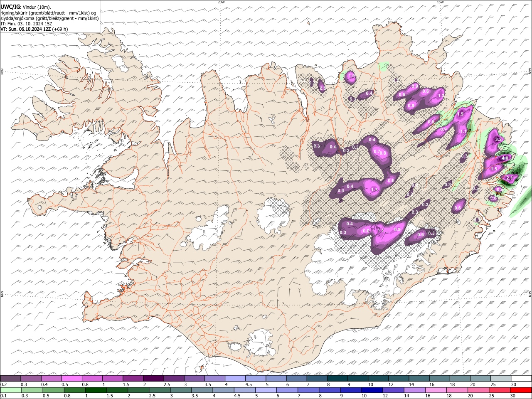
Task: Click the 3.2 precipitation value on the map
Action: (499, 139)
